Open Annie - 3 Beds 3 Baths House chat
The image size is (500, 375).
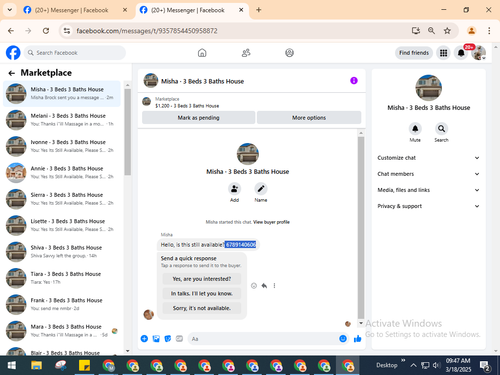[x=62, y=172]
